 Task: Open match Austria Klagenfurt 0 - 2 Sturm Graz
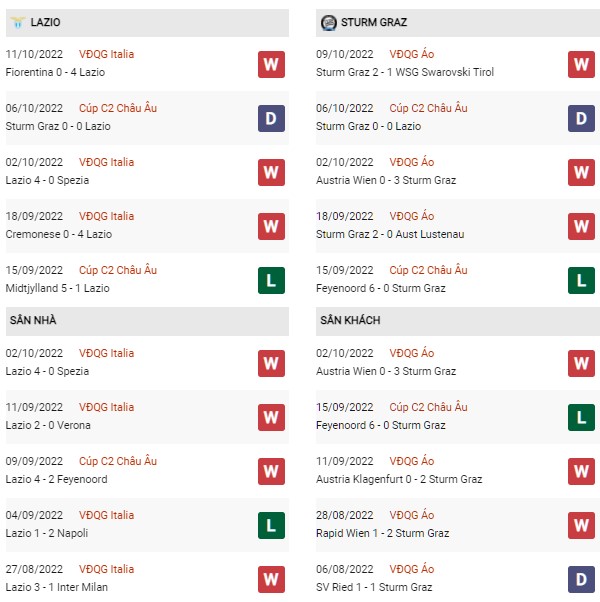[399, 479]
